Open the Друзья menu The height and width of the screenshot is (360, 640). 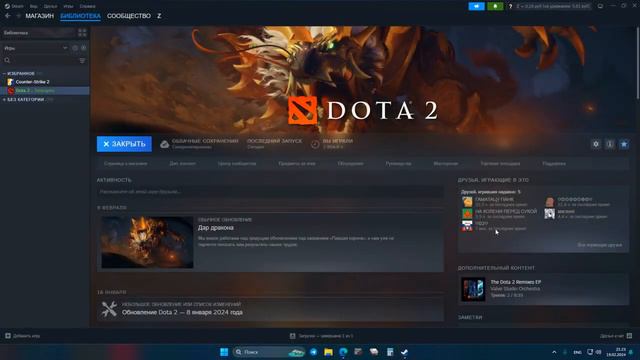coord(51,6)
